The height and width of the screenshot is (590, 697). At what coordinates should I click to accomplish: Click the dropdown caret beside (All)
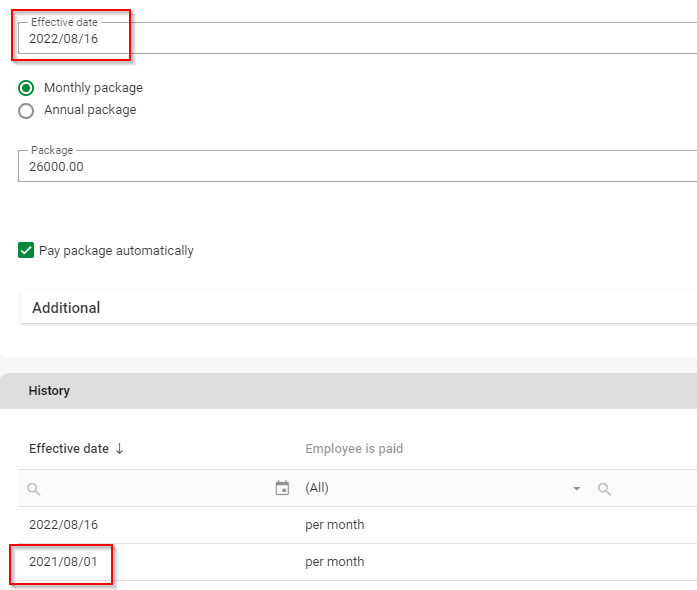576,489
